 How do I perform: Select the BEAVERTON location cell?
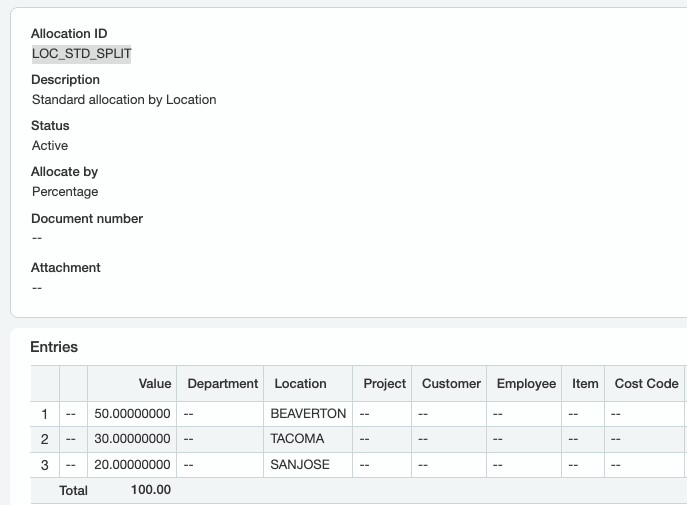[308, 414]
